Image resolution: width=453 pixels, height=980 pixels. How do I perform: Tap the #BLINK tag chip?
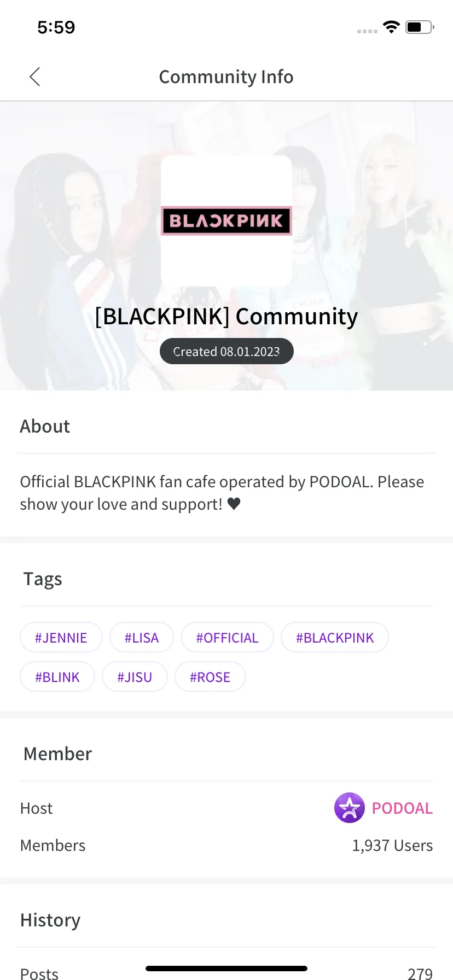(x=57, y=677)
